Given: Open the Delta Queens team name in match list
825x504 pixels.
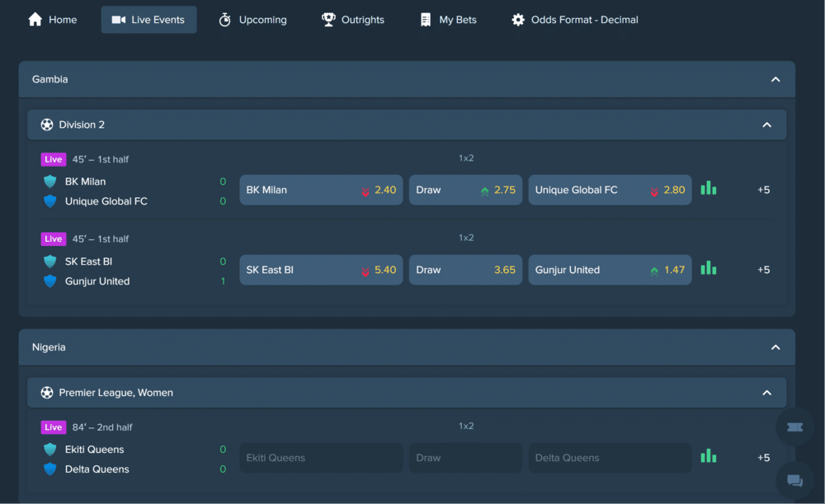Looking at the screenshot, I should 97,469.
